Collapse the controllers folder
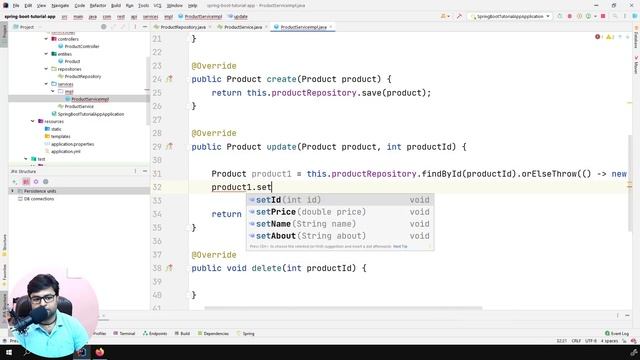Image resolution: width=640 pixels, height=360 pixels. 46,39
